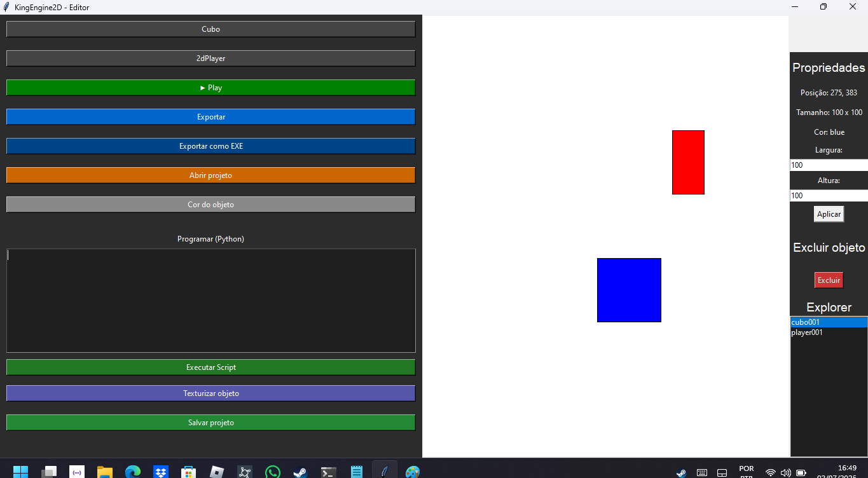
Task: Click the Tamanho: 100 x 100 label
Action: coord(829,113)
